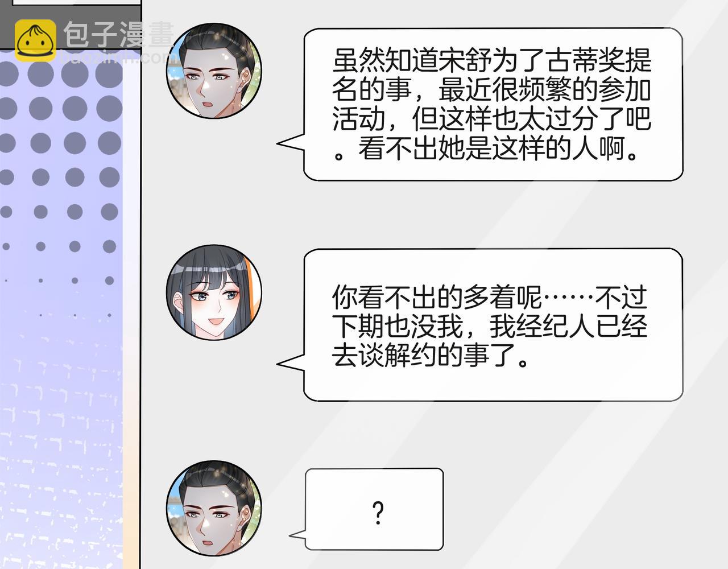Select the long-haired woman's round avatar

(214, 292)
